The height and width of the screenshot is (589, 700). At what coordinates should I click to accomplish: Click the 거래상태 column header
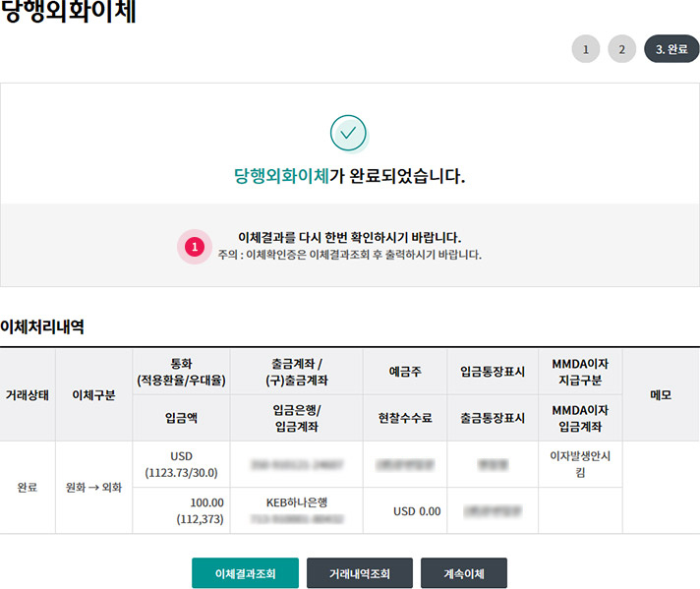click(x=28, y=394)
